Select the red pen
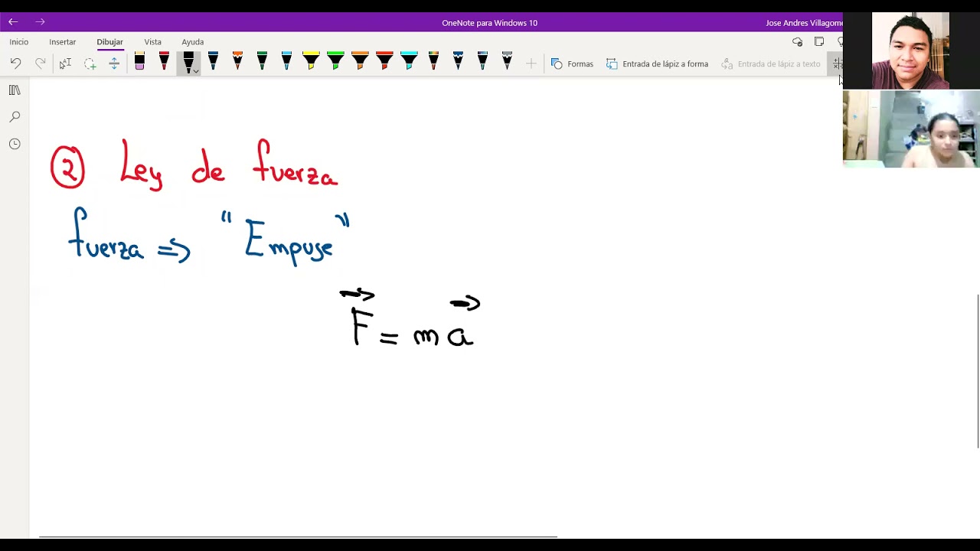 (164, 62)
